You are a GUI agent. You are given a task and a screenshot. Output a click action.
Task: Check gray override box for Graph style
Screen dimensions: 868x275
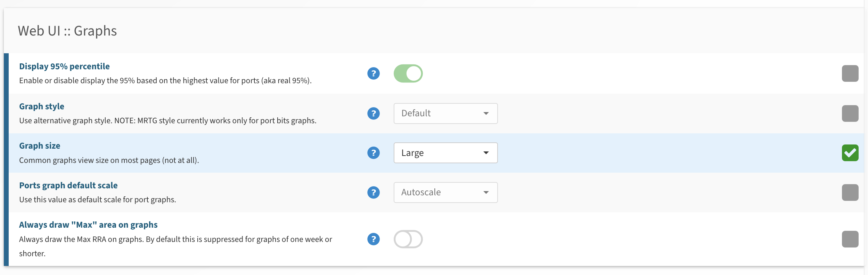(x=850, y=113)
